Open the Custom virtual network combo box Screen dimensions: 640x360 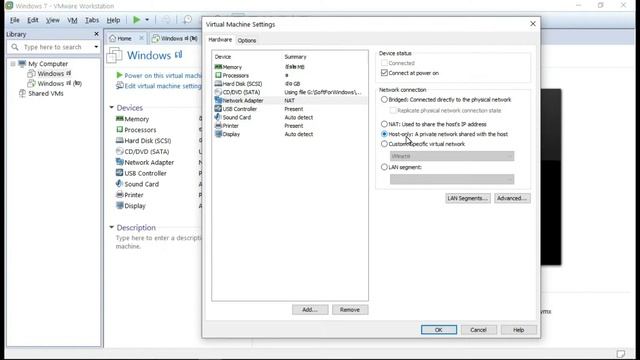click(x=452, y=156)
